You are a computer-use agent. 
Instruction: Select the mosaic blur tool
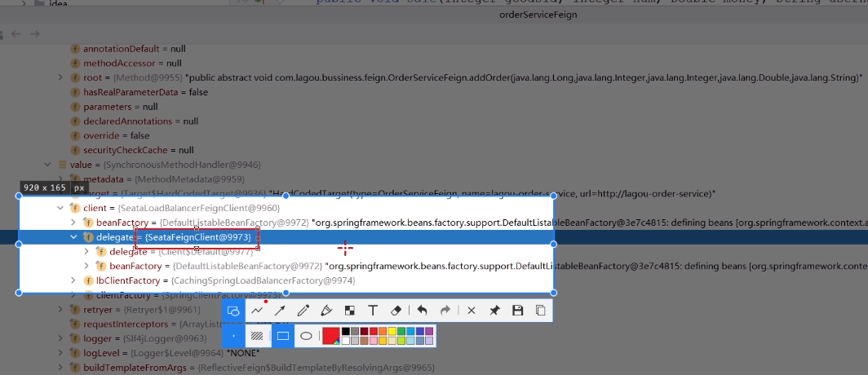click(x=349, y=311)
